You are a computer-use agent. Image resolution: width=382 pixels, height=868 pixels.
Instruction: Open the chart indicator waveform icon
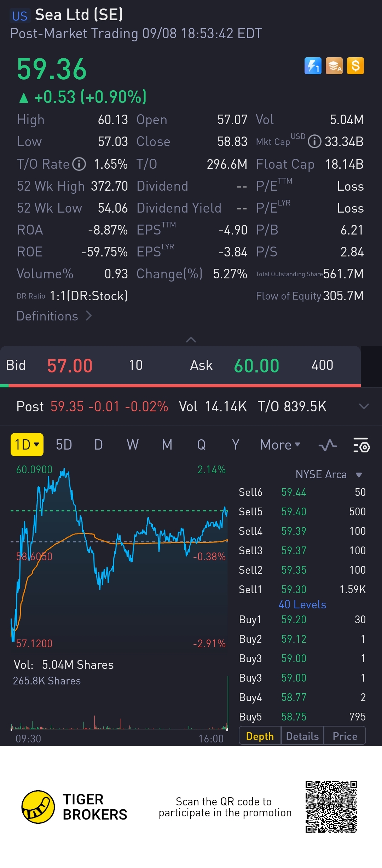[328, 445]
